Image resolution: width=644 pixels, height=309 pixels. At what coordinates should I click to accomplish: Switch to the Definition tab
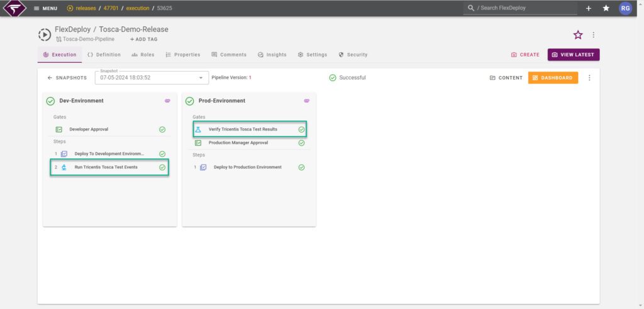click(104, 55)
